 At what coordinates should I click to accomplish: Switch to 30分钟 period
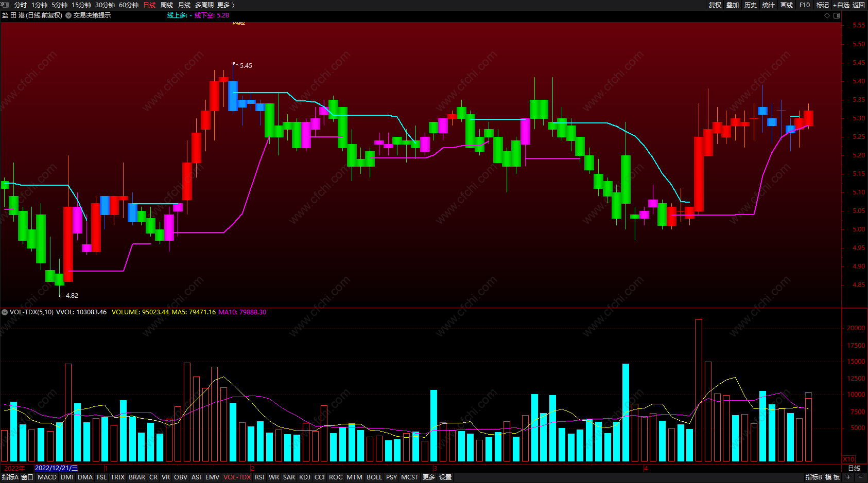(x=105, y=5)
